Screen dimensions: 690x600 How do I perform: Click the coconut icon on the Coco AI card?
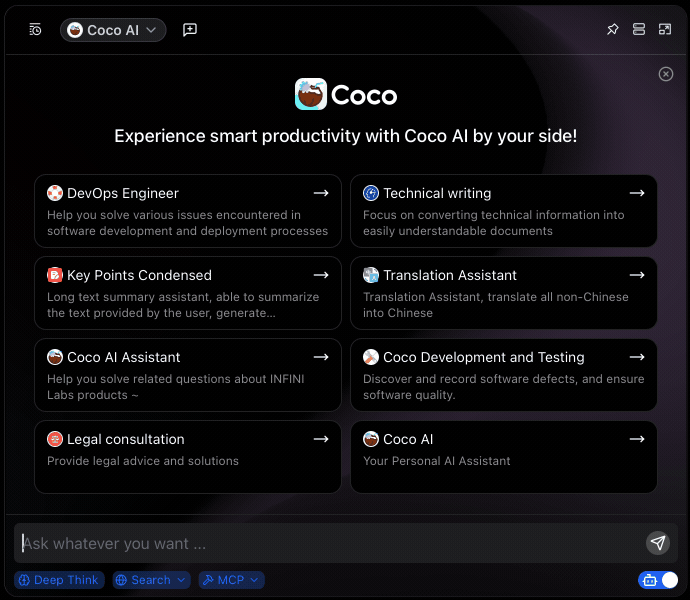[371, 439]
